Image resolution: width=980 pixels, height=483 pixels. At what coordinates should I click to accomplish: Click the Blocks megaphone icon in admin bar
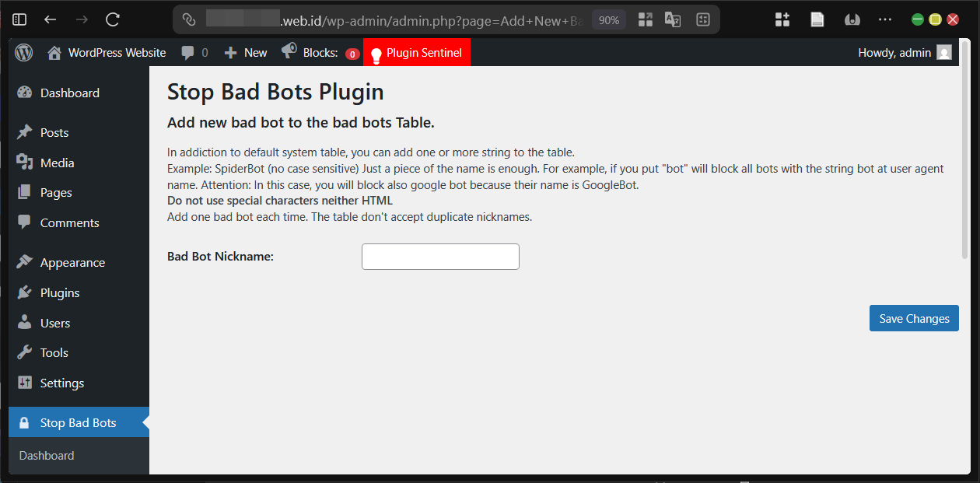pos(289,52)
